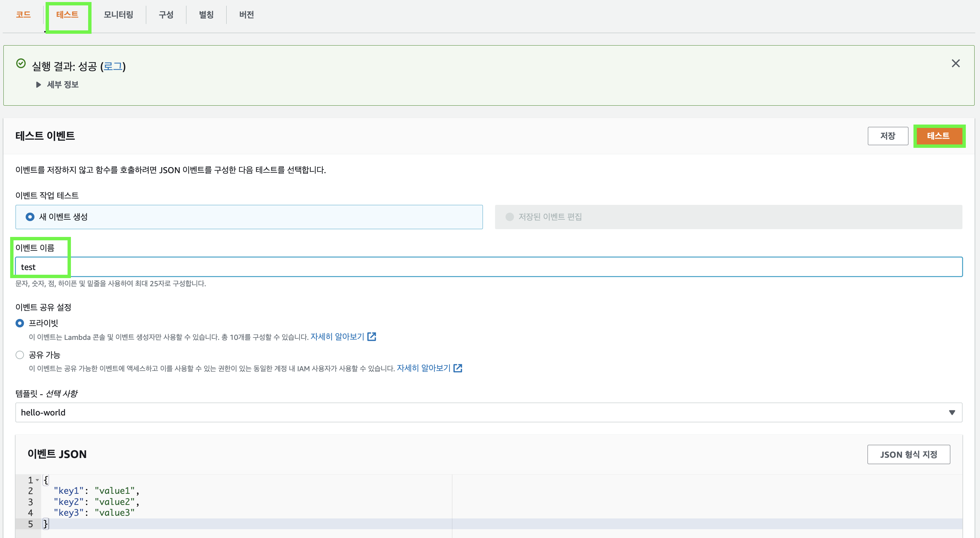The image size is (980, 538).
Task: Click the template dropdown arrow
Action: (x=952, y=412)
